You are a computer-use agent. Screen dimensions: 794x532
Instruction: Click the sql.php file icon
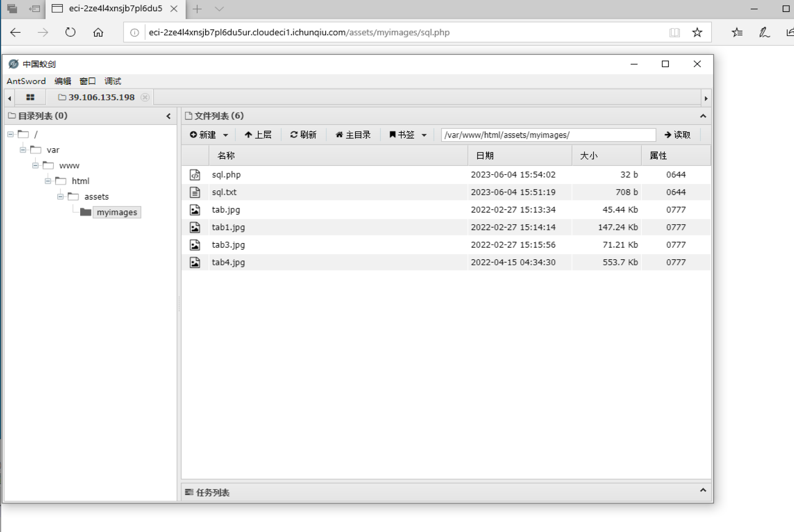(195, 175)
